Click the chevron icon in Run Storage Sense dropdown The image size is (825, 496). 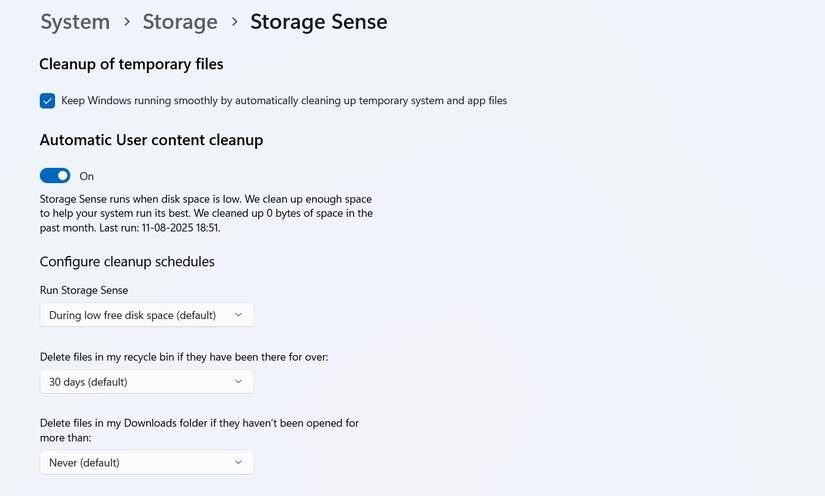(x=238, y=315)
